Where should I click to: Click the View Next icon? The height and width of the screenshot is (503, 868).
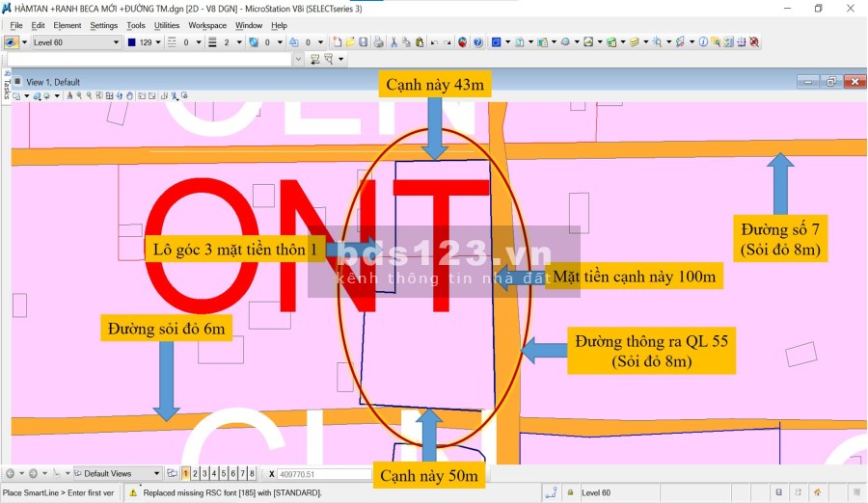(x=151, y=95)
